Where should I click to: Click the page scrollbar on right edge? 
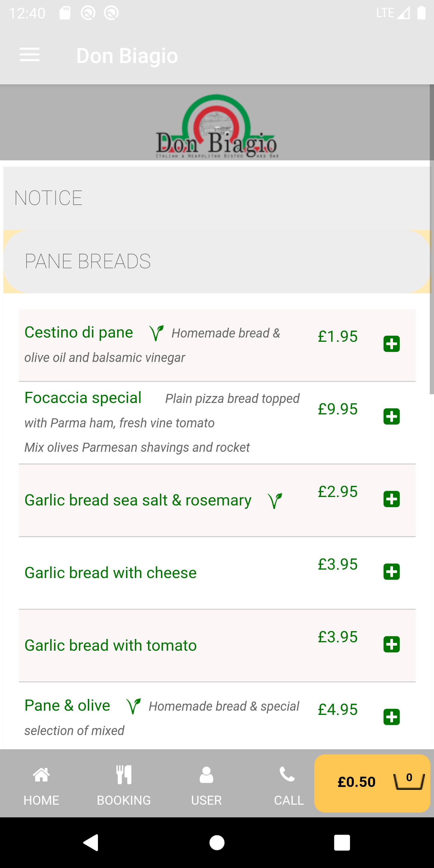point(432,239)
